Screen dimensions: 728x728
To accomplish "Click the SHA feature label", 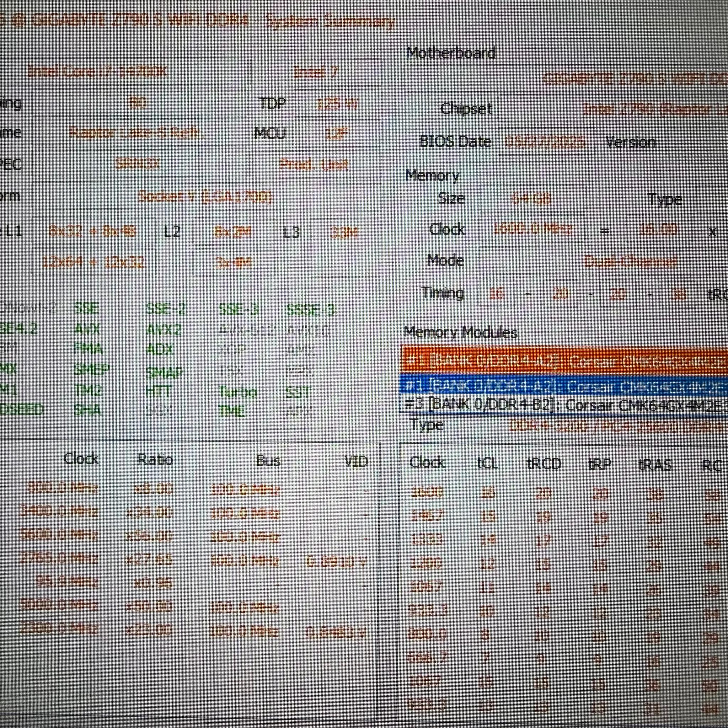I will [x=87, y=409].
